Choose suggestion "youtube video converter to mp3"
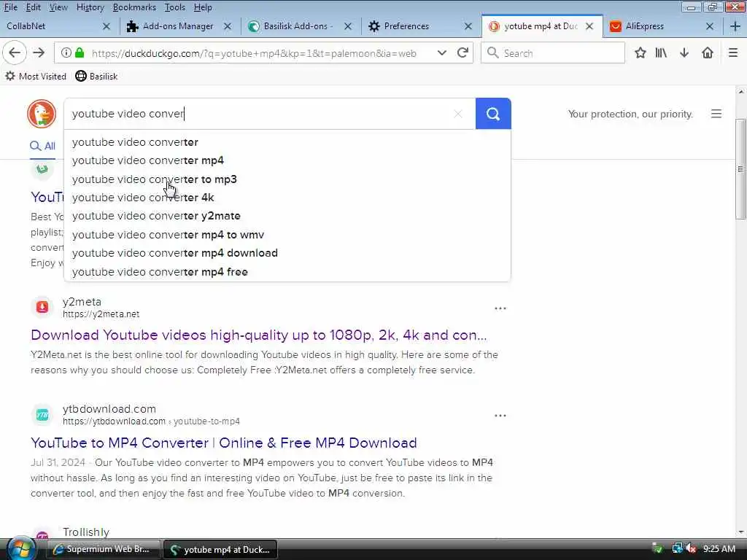747x560 pixels. tap(287, 179)
